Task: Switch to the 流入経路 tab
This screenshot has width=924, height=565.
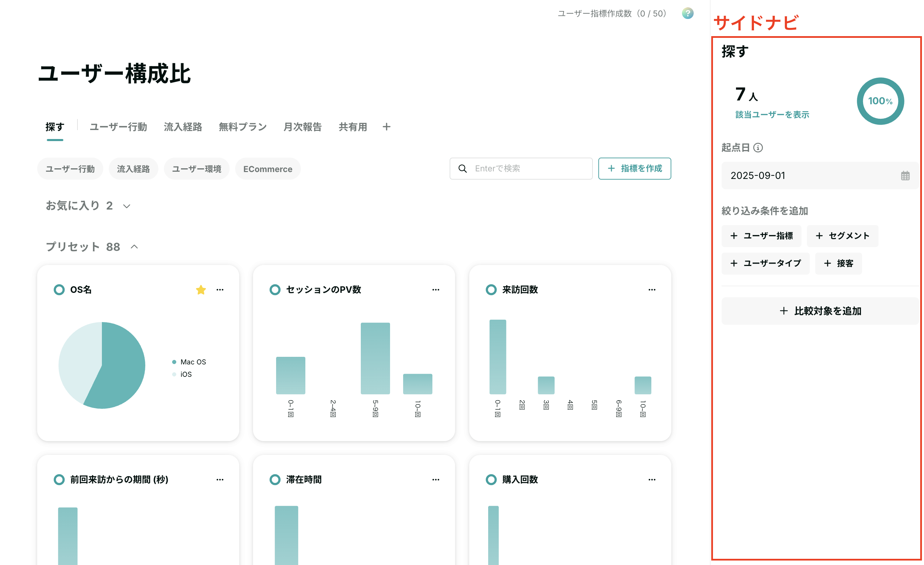Action: [182, 127]
